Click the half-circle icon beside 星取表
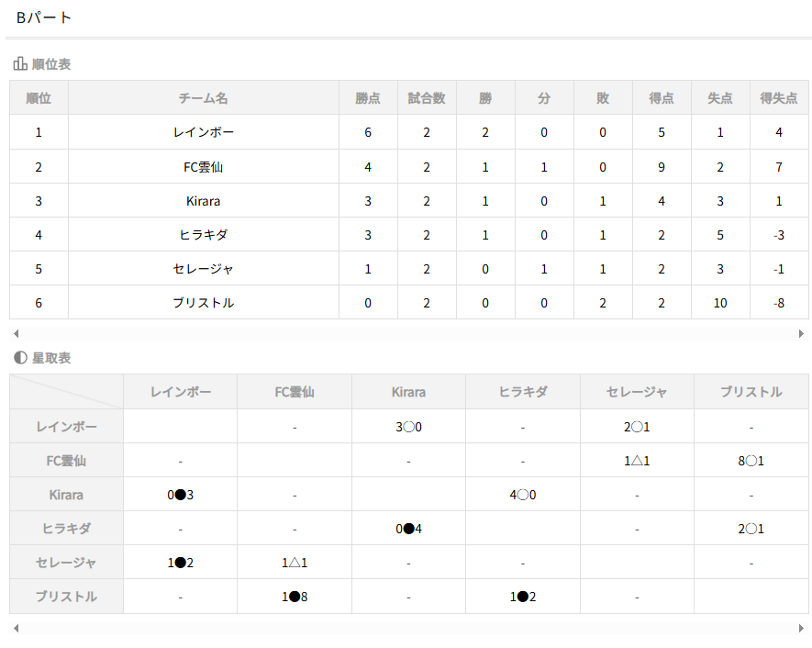Image resolution: width=812 pixels, height=648 pixels. (x=20, y=358)
